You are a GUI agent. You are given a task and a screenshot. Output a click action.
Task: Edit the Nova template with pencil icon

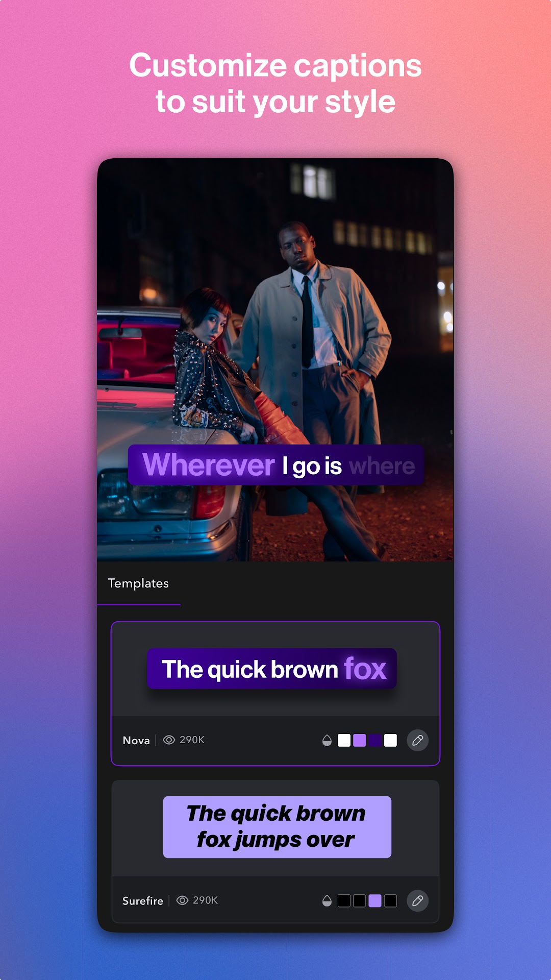[417, 740]
